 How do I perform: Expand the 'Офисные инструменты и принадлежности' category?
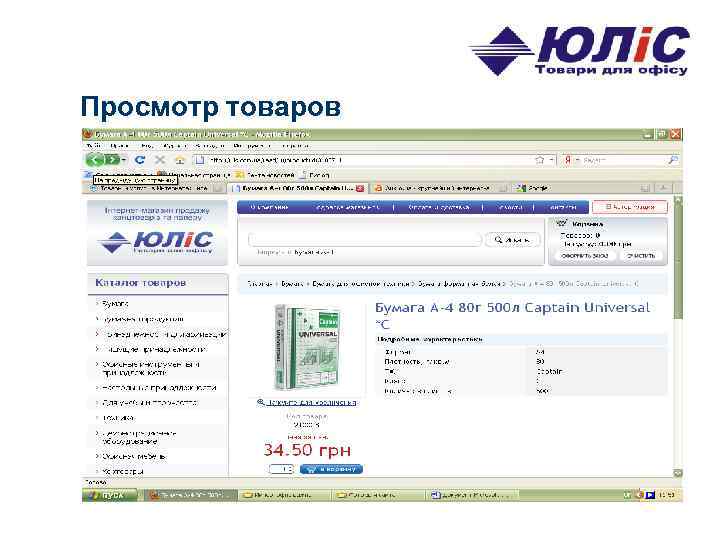pyautogui.click(x=151, y=368)
